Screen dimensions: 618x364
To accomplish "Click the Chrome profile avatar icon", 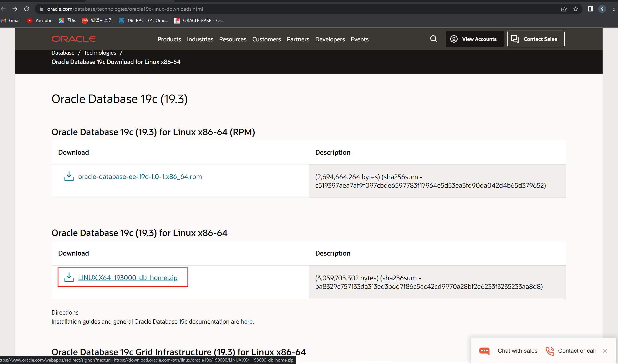I will (602, 9).
